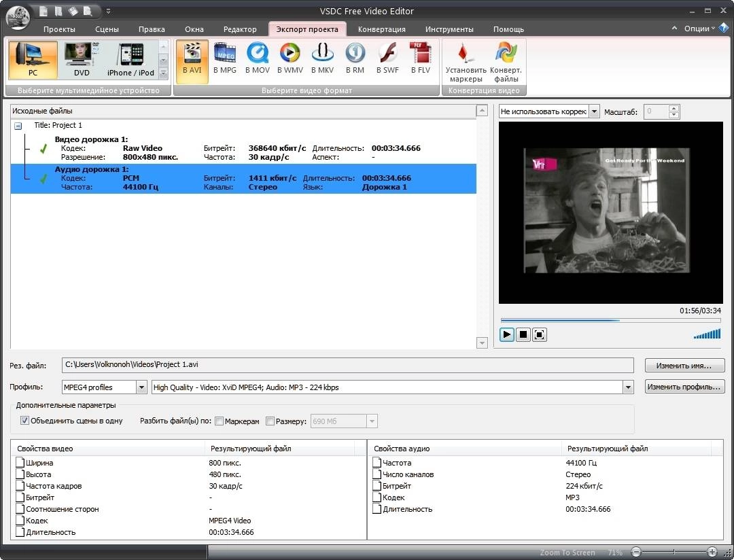Open the Правка tab
The width and height of the screenshot is (734, 560).
(152, 29)
